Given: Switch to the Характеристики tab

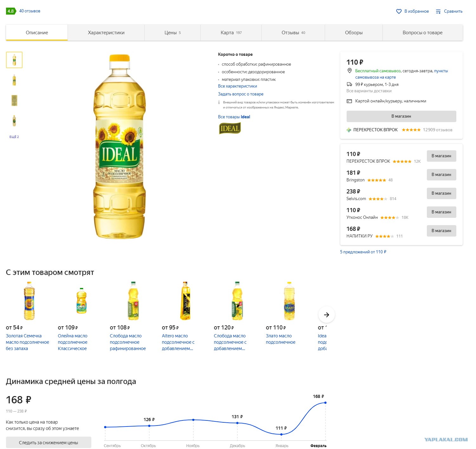Looking at the screenshot, I should pyautogui.click(x=106, y=33).
